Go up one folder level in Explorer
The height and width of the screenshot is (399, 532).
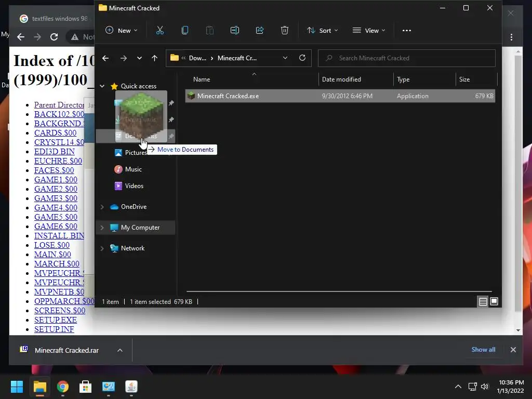[x=154, y=58]
